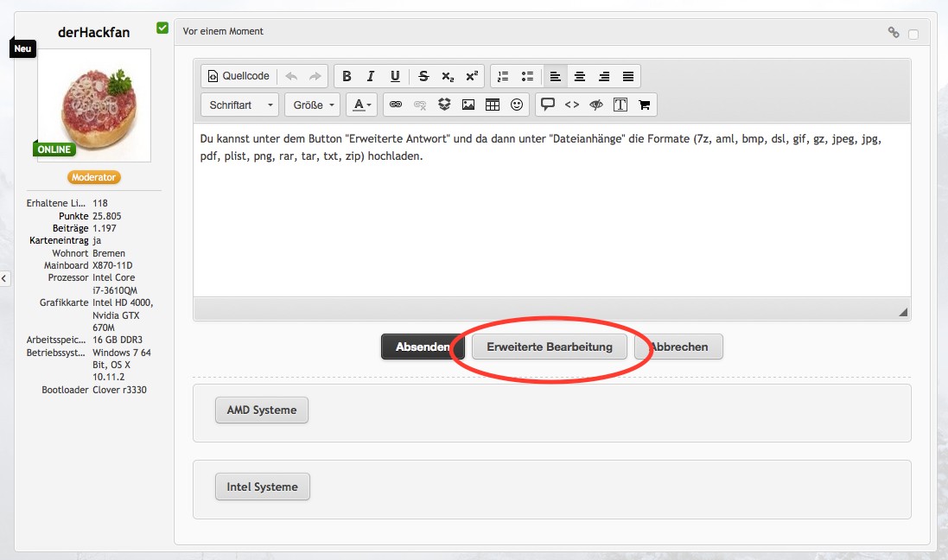Center align the text

coord(579,76)
